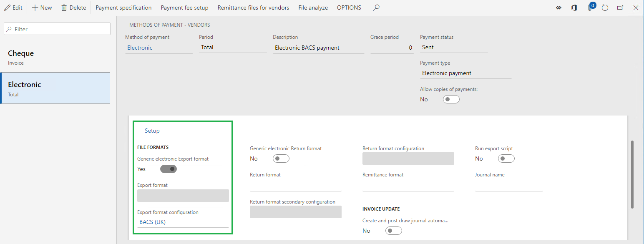Screen dimensions: 644x244
Task: Click into the Filter search box
Action: pos(57,29)
